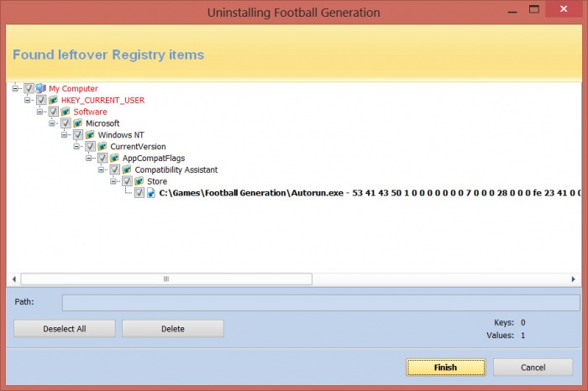Uncheck the My Computer checkbox
This screenshot has height=391, width=588.
29,88
